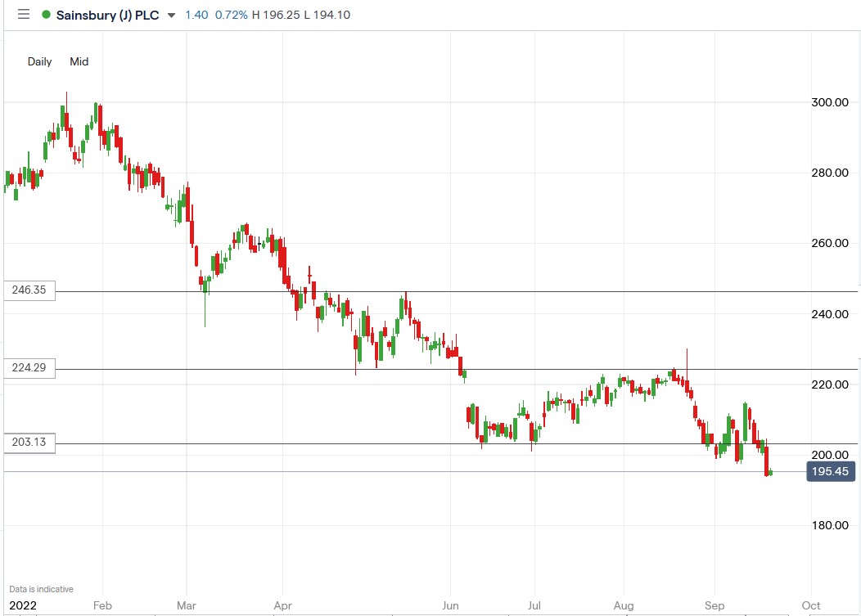Open the instrument selector dropdown arrow
This screenshot has height=616, width=861.
click(x=170, y=15)
